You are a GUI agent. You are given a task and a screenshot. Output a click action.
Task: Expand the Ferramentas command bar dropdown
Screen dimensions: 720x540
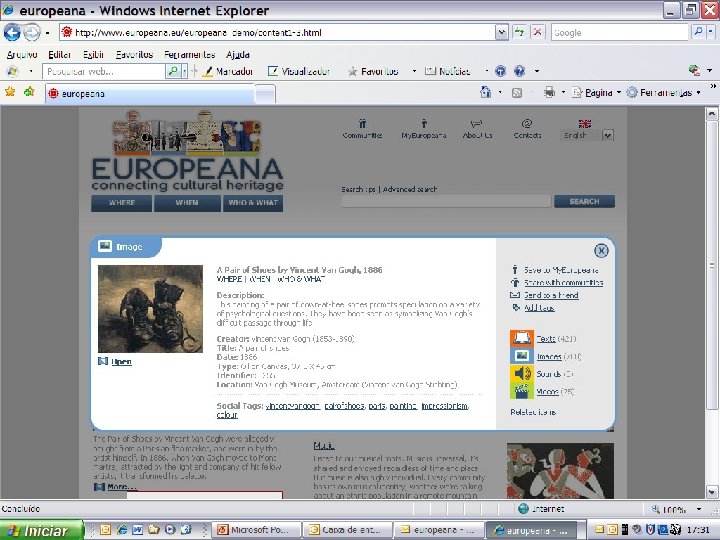698,93
